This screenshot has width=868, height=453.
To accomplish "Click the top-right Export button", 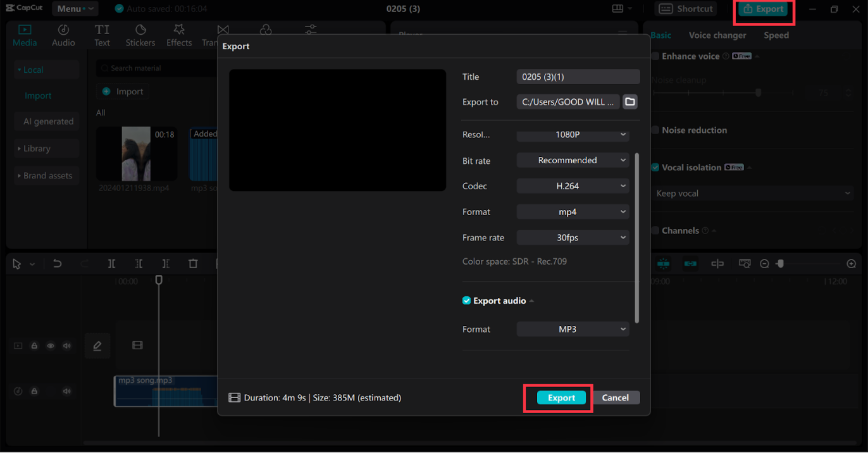I will click(x=764, y=9).
